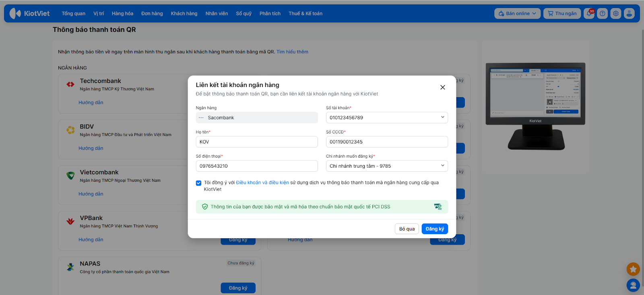Open the Vị trí menu
This screenshot has height=295, width=644.
pyautogui.click(x=99, y=13)
